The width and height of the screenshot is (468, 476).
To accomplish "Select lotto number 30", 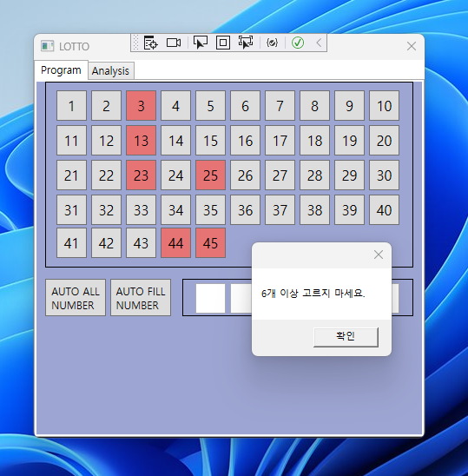I will point(384,175).
